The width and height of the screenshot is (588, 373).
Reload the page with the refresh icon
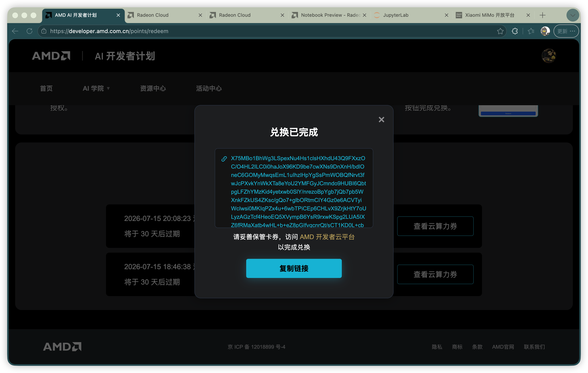(x=29, y=31)
